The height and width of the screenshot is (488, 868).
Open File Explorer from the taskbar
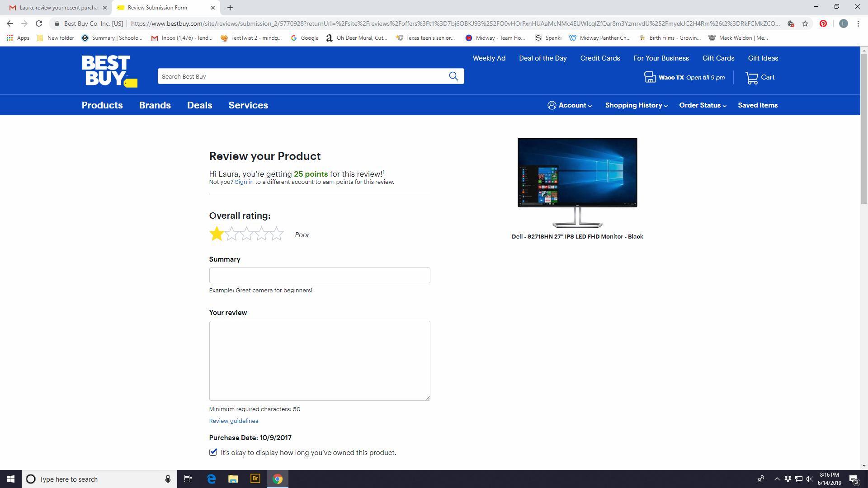(x=233, y=479)
